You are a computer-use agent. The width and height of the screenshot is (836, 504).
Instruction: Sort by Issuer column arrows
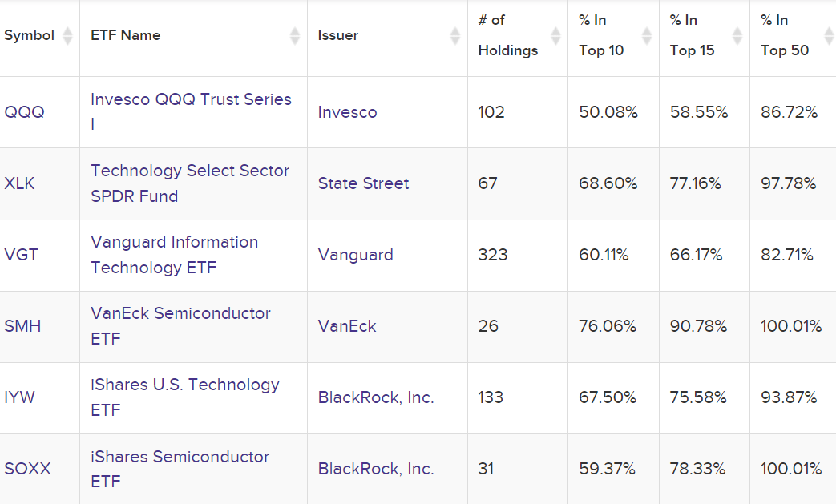pos(455,35)
